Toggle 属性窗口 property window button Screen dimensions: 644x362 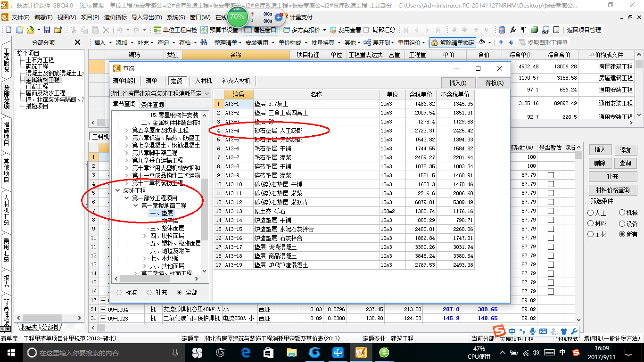click(261, 30)
